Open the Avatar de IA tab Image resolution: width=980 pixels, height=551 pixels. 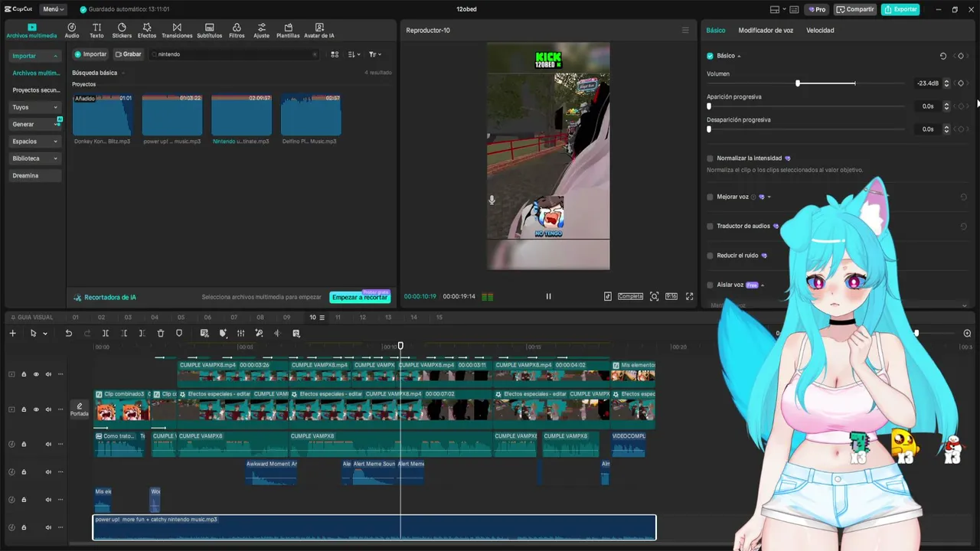(x=319, y=31)
